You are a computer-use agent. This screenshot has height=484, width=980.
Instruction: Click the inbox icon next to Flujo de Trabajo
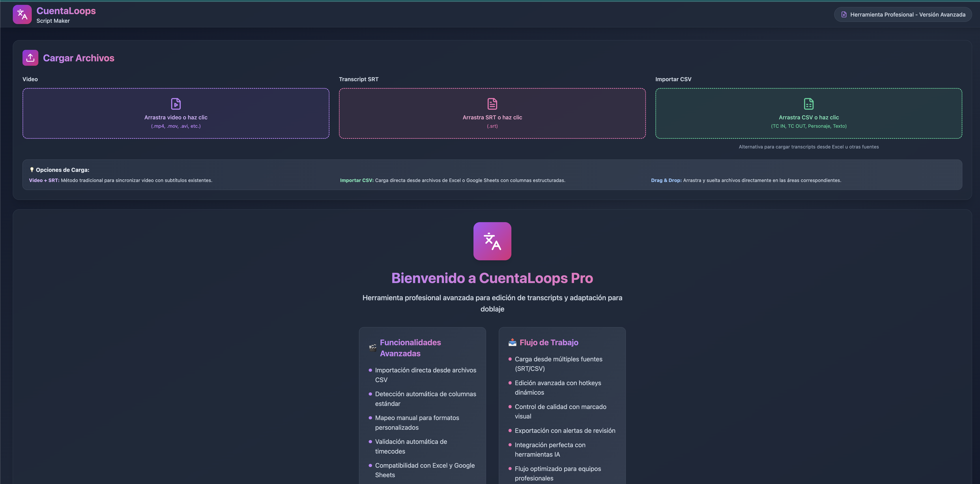[512, 342]
